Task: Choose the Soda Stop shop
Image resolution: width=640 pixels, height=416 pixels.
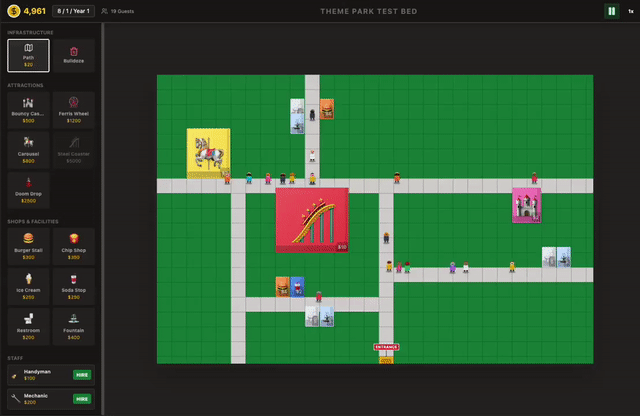Action: pyautogui.click(x=73, y=285)
